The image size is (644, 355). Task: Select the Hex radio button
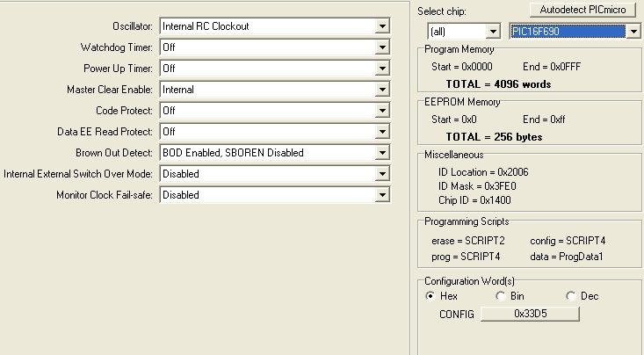pyautogui.click(x=431, y=296)
